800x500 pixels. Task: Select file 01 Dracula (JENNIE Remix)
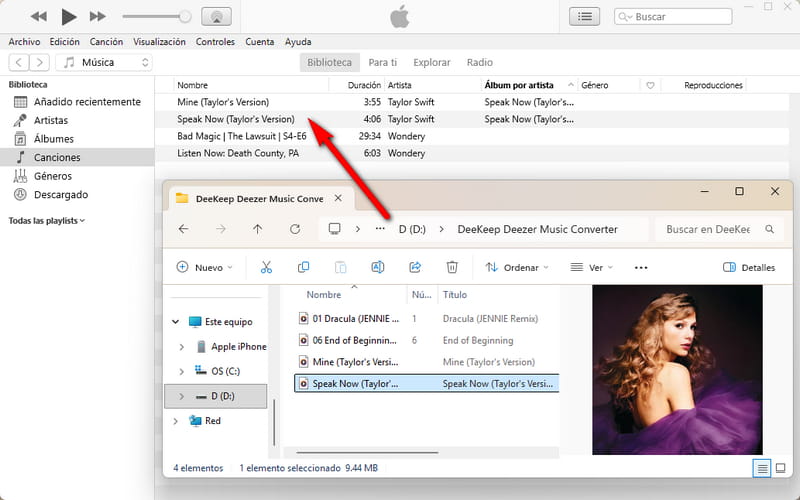point(427,319)
